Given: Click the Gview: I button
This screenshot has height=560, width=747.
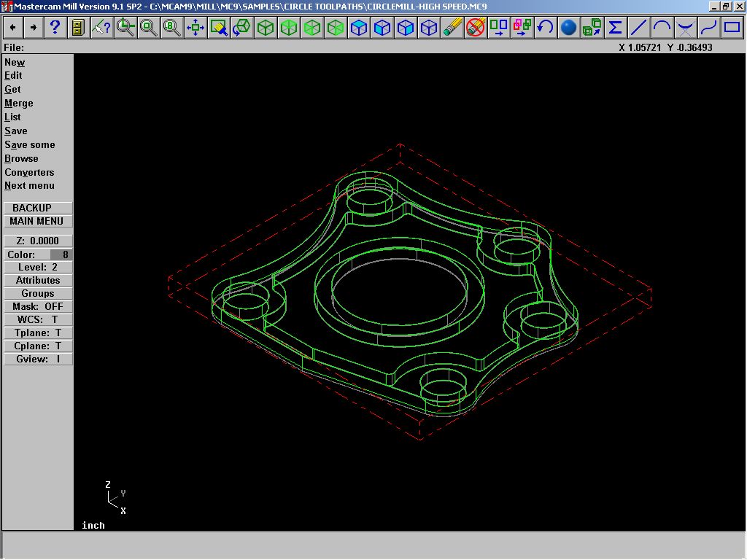Looking at the screenshot, I should (38, 359).
